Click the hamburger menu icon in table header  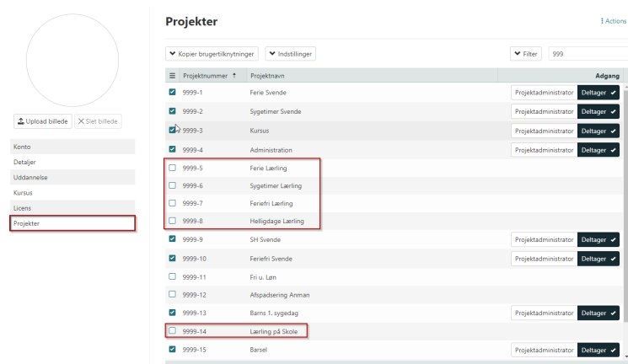(172, 76)
